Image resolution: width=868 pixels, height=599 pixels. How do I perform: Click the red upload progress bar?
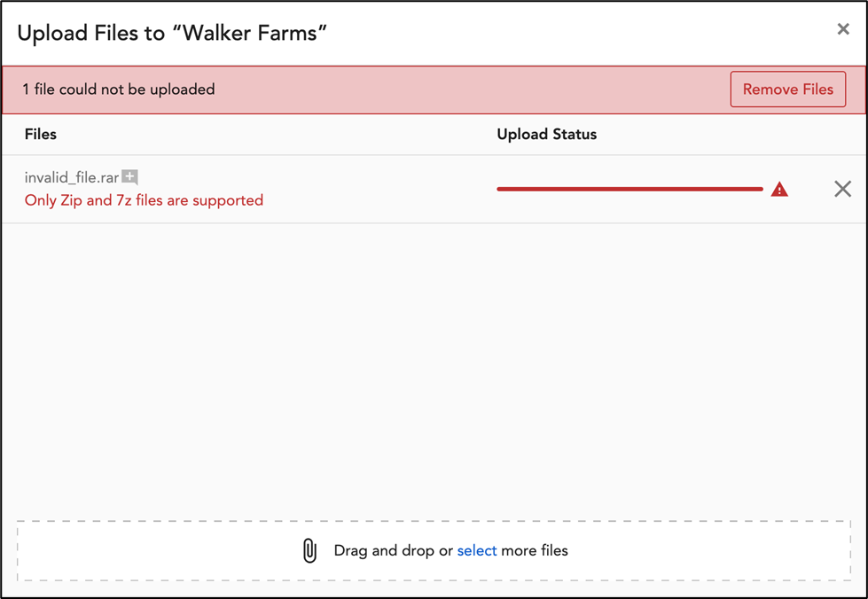(629, 189)
